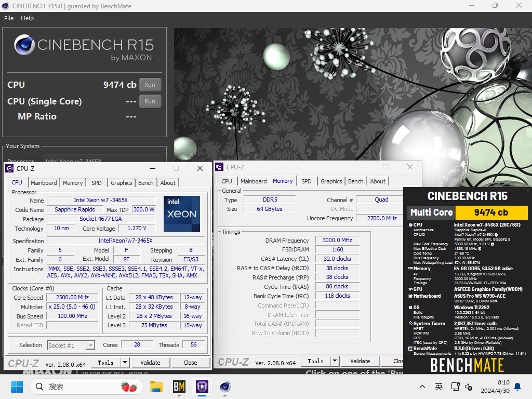Open Bench tab in right CPU-Z window
The image size is (532, 399).
click(355, 181)
